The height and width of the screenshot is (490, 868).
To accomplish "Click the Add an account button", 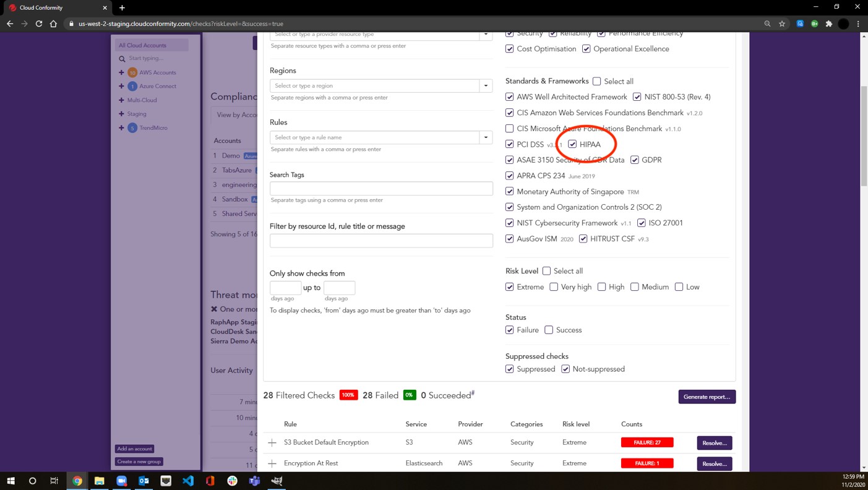I will click(x=134, y=449).
